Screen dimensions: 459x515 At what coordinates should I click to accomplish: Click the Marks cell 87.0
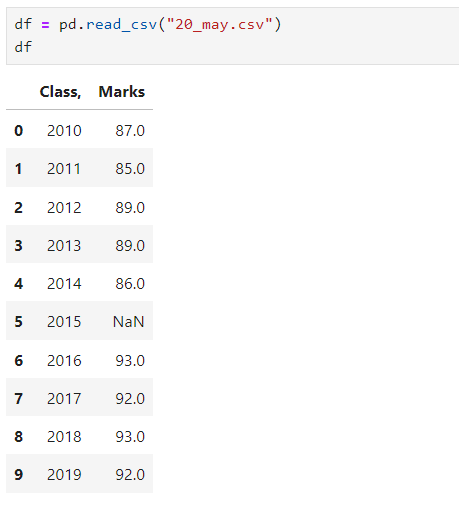[x=130, y=130]
